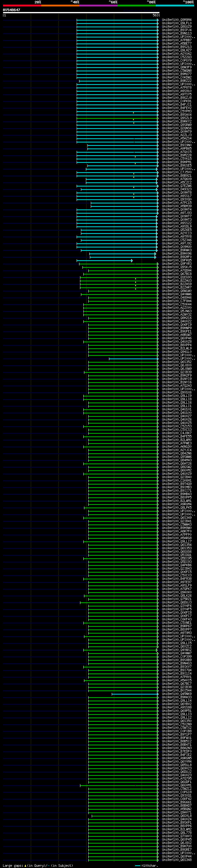Viewport: 197px width, 868px height.
Task: Select the UniRef100_B9RWK3 label
Action: pyautogui.click(x=177, y=250)
